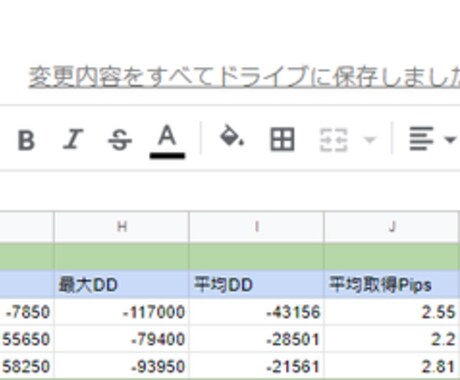Open the borders tool

[x=282, y=139]
